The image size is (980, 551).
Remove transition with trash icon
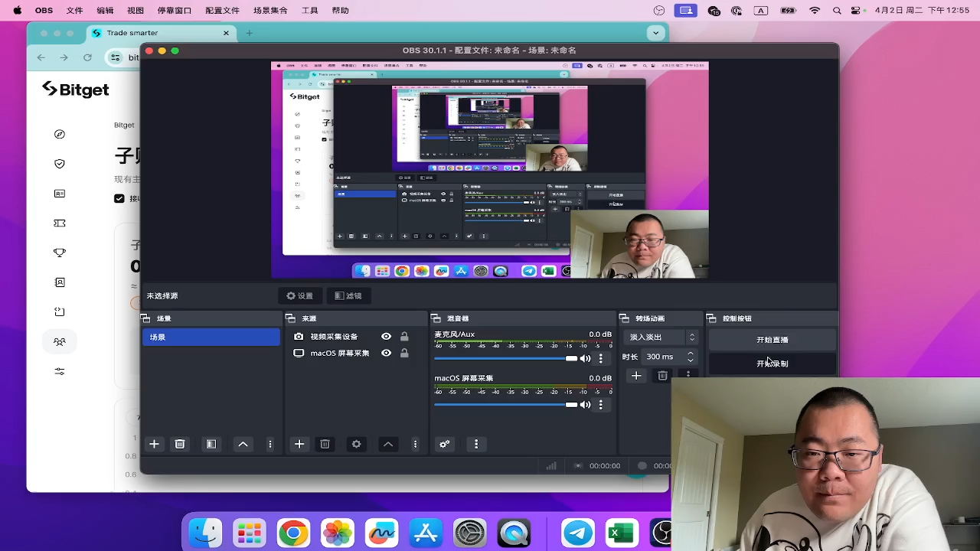662,376
